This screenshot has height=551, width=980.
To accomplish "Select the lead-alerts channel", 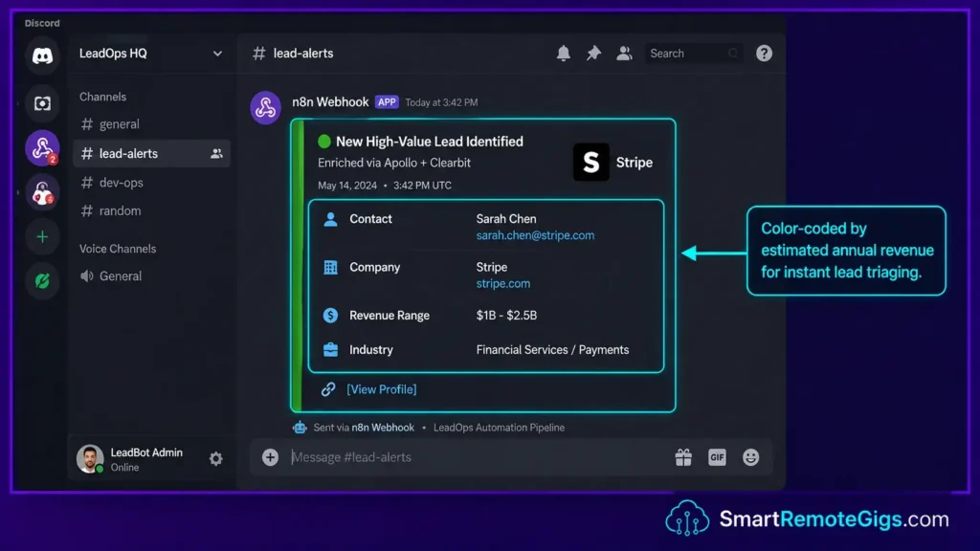I will coord(151,154).
